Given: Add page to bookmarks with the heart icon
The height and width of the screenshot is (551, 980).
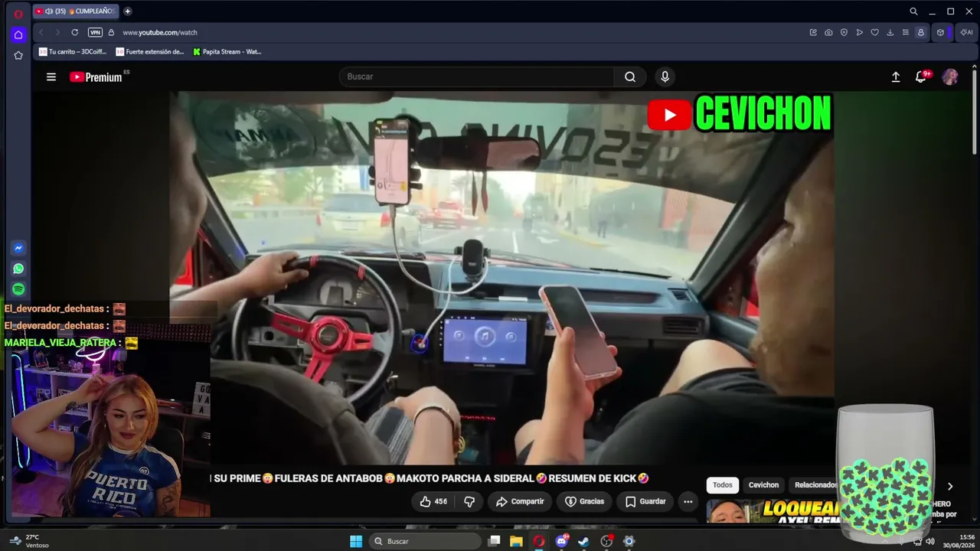Looking at the screenshot, I should 874,32.
